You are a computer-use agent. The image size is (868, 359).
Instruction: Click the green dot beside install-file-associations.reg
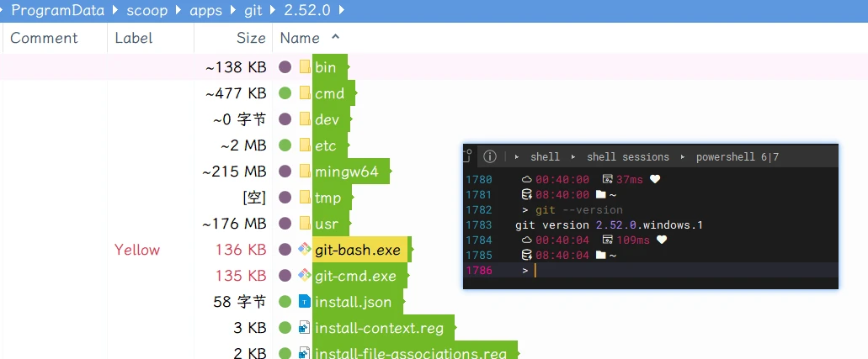tap(285, 353)
